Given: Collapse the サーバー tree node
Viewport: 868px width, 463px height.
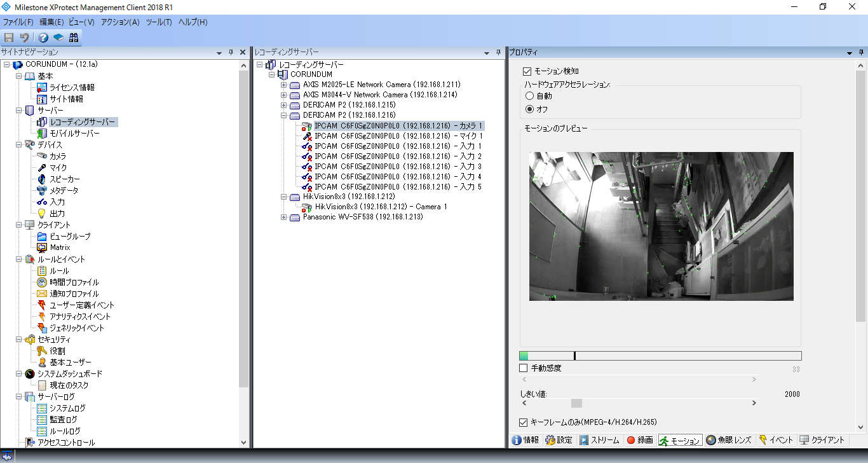Looking at the screenshot, I should tap(19, 111).
